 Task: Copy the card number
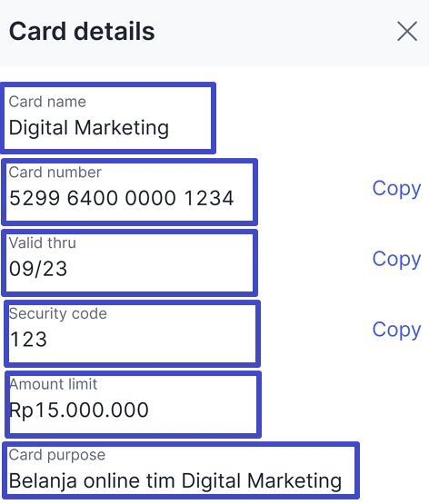click(396, 188)
